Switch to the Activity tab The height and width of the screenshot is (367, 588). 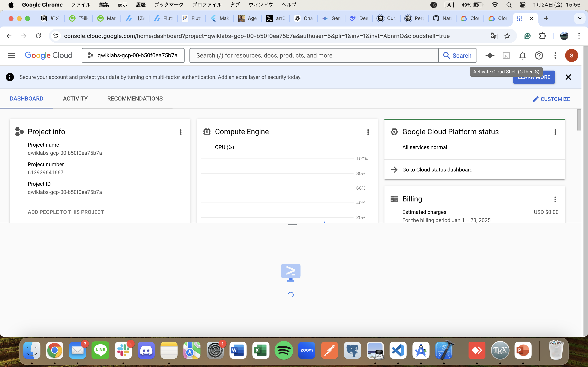click(x=75, y=98)
